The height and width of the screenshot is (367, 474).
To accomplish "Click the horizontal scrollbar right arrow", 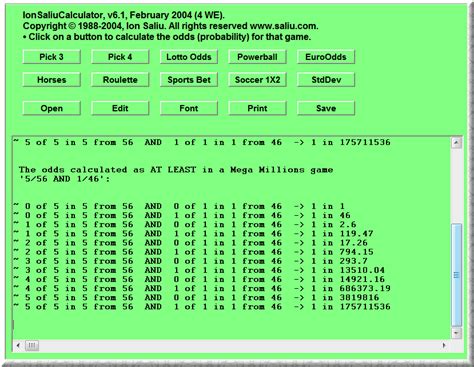I will tap(444, 345).
